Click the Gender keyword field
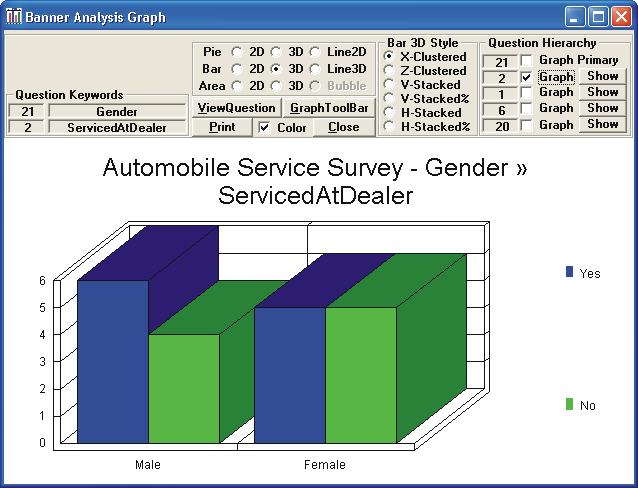 click(117, 111)
